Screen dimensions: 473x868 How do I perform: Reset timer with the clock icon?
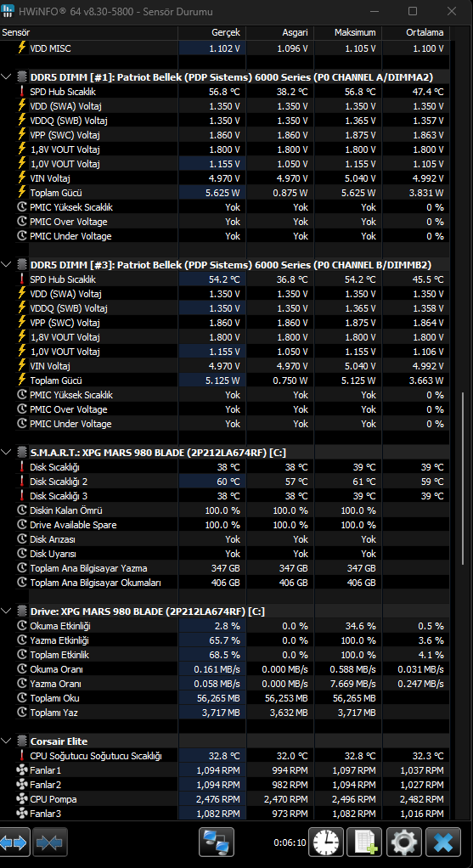click(x=326, y=843)
